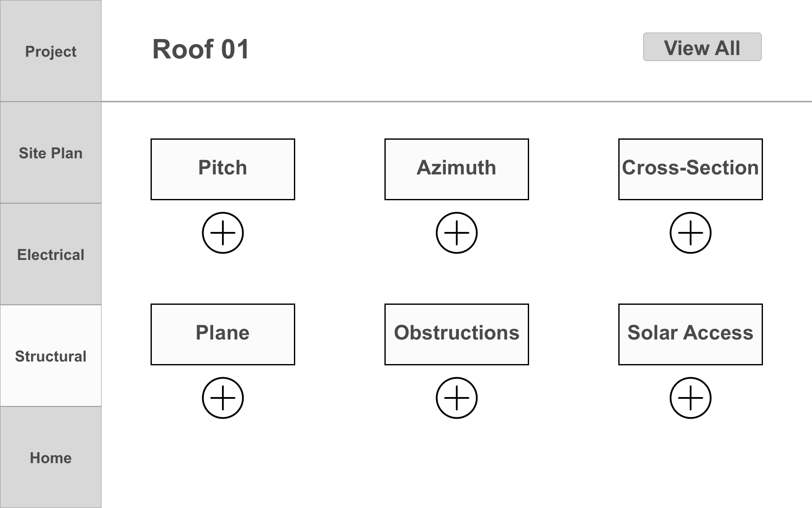Select the Site Plan tab

click(x=52, y=152)
